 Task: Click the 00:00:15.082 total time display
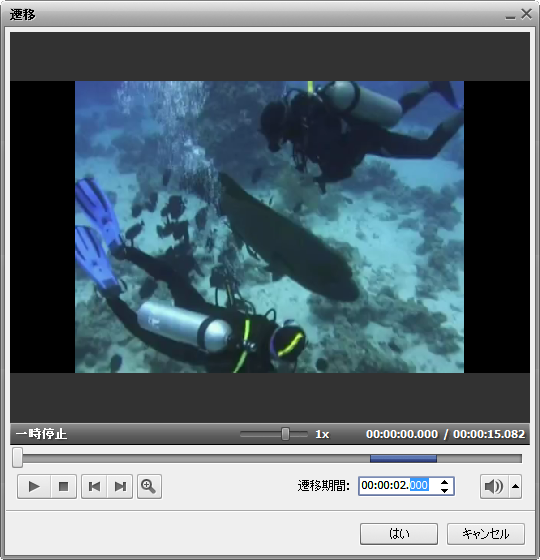[489, 434]
